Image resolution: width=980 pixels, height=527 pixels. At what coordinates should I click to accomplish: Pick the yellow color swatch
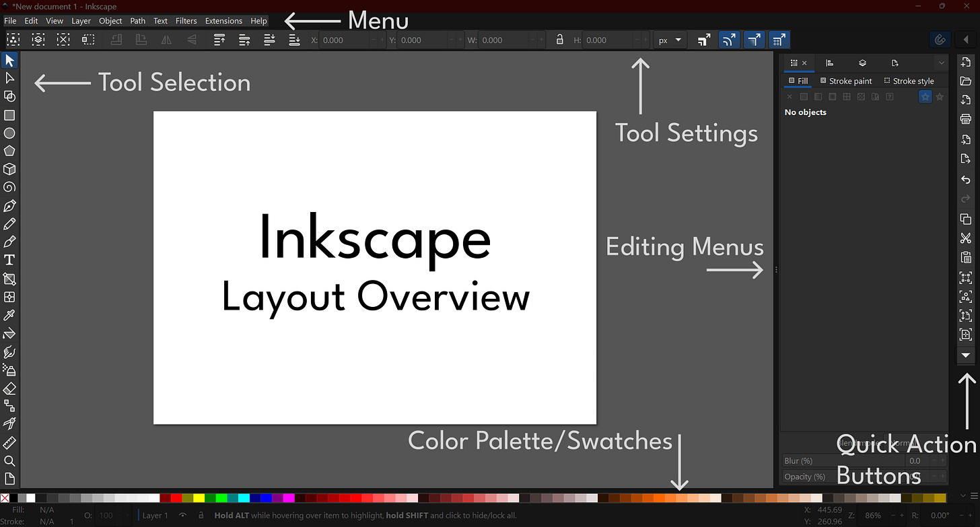pyautogui.click(x=199, y=498)
